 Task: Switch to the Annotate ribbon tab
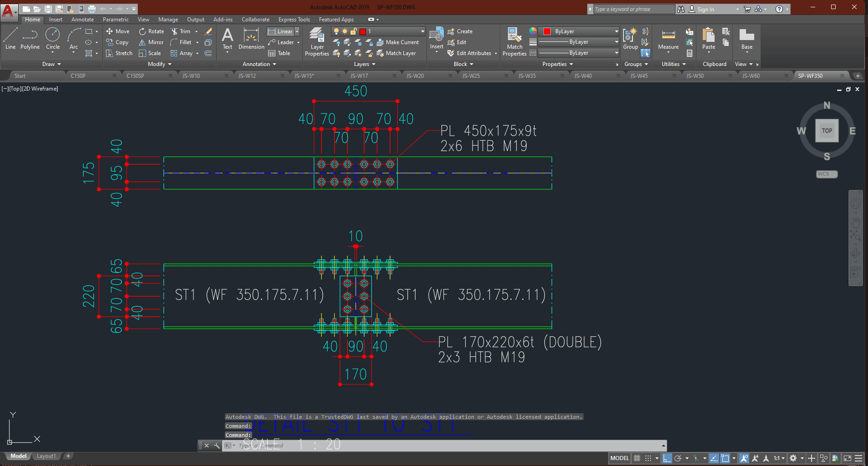[x=82, y=20]
